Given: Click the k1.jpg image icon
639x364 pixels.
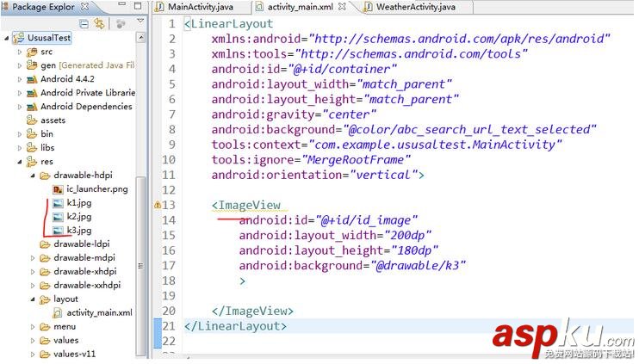Looking at the screenshot, I should (x=59, y=203).
